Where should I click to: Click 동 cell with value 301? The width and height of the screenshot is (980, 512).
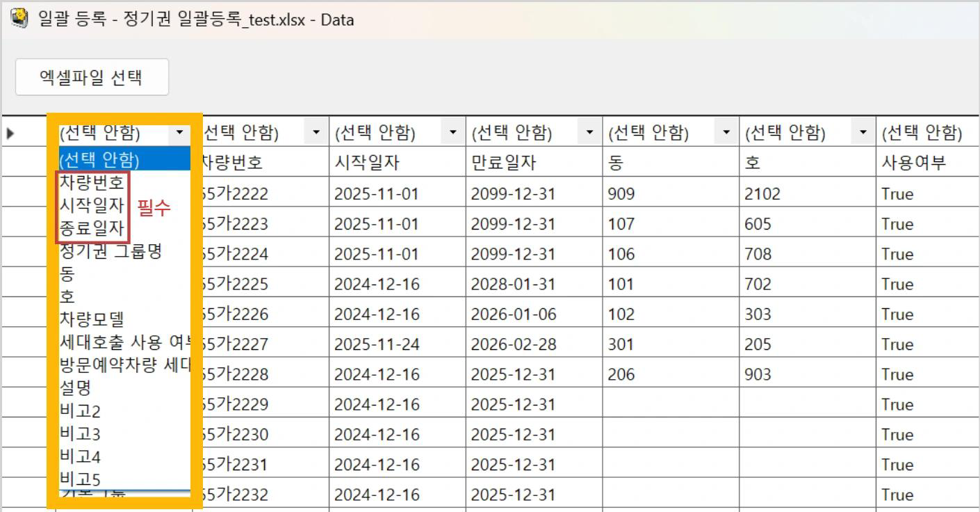671,344
